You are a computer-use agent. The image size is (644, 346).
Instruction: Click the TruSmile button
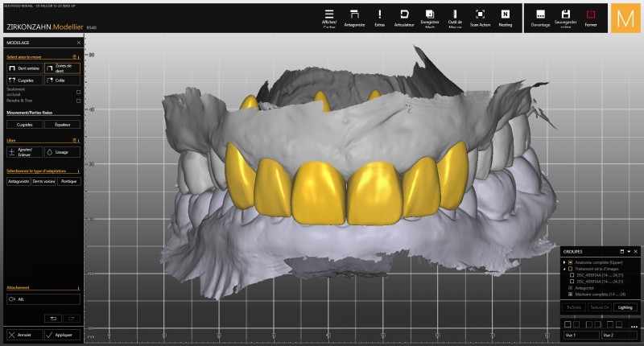point(574,307)
